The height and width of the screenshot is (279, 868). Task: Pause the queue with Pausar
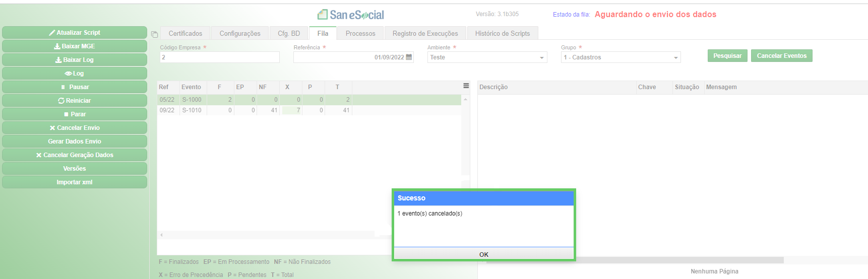pos(75,87)
